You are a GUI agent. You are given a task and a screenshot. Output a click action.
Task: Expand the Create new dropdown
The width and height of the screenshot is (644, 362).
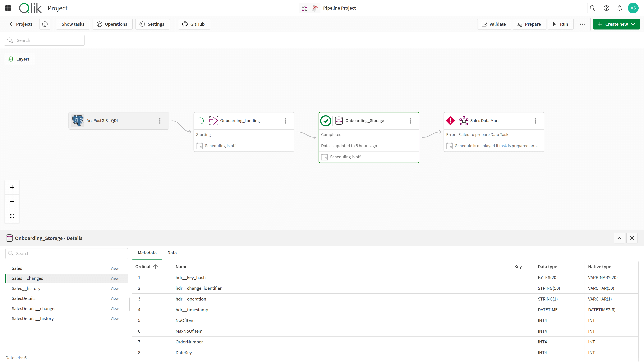(616, 24)
